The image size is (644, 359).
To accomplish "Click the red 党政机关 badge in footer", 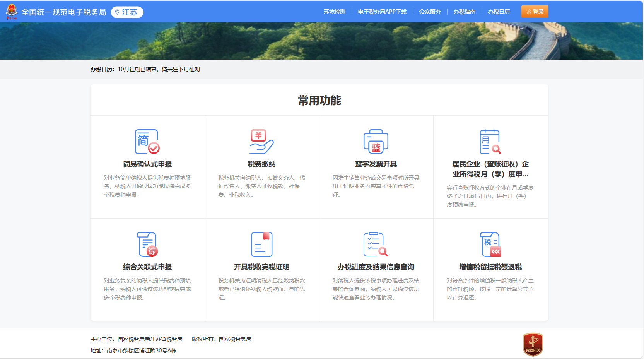I will (533, 344).
